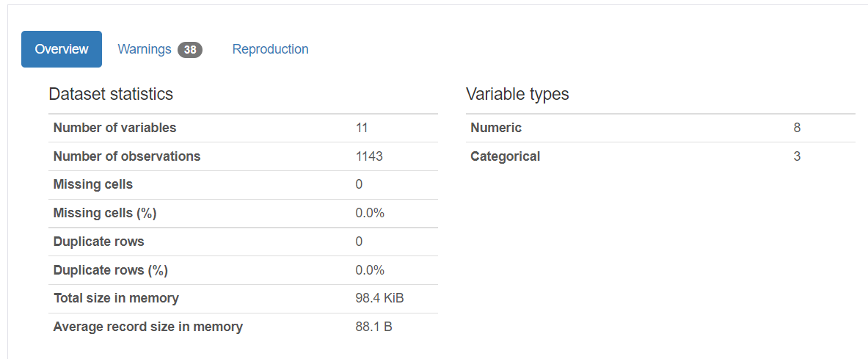Viewport: 868px width, 359px height.
Task: Select the 98.4 KiB memory value
Action: click(x=379, y=298)
